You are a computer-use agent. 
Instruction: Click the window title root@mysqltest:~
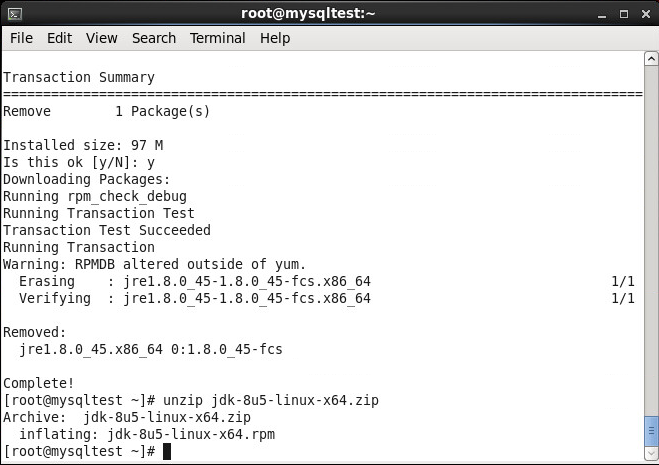[x=308, y=13]
